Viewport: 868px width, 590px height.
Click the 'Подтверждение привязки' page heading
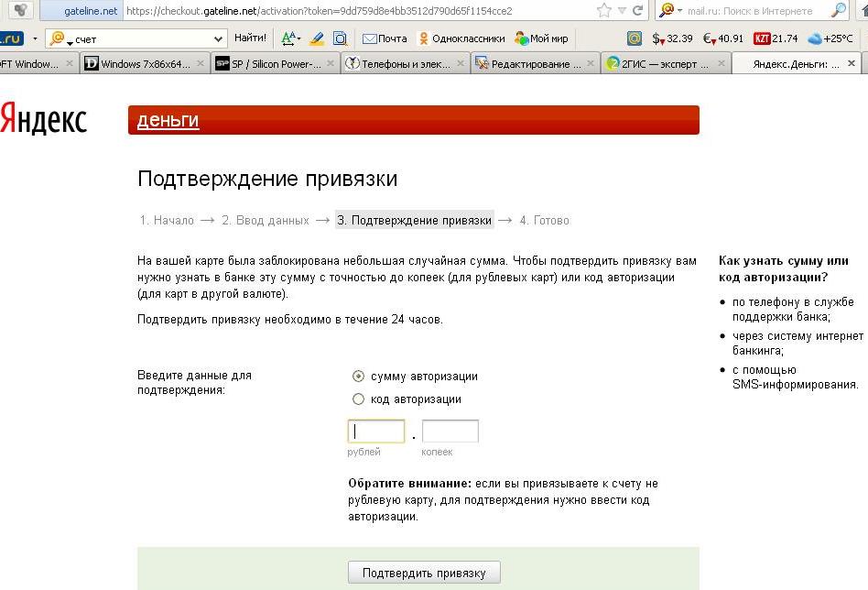[x=267, y=179]
